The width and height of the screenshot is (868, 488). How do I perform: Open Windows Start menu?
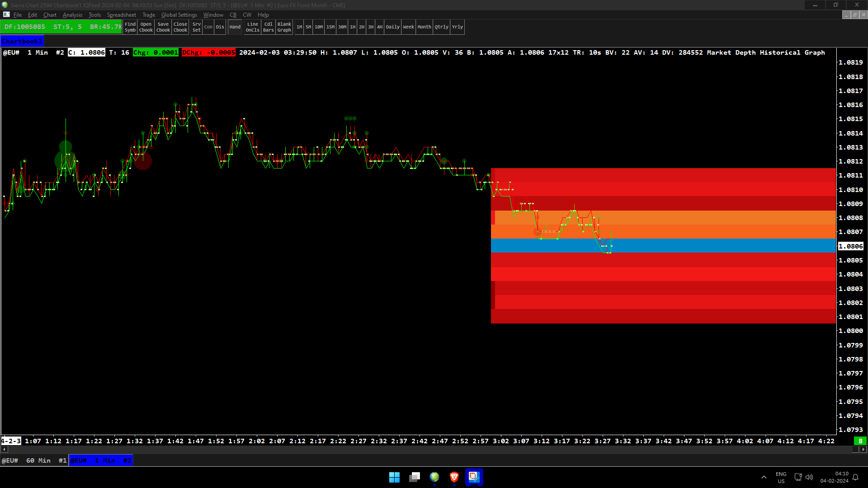coord(394,477)
